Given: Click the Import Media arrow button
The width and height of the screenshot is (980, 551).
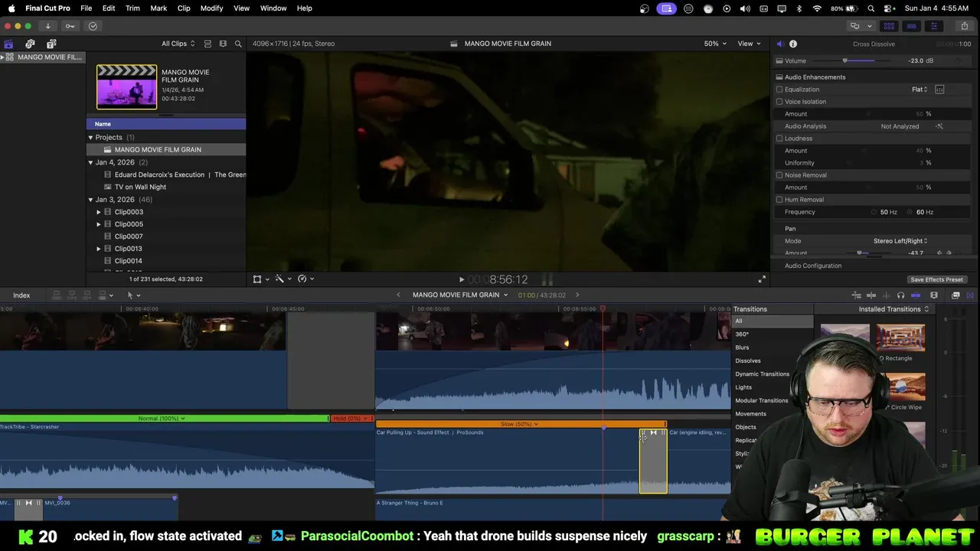Looking at the screenshot, I should pos(47,26).
